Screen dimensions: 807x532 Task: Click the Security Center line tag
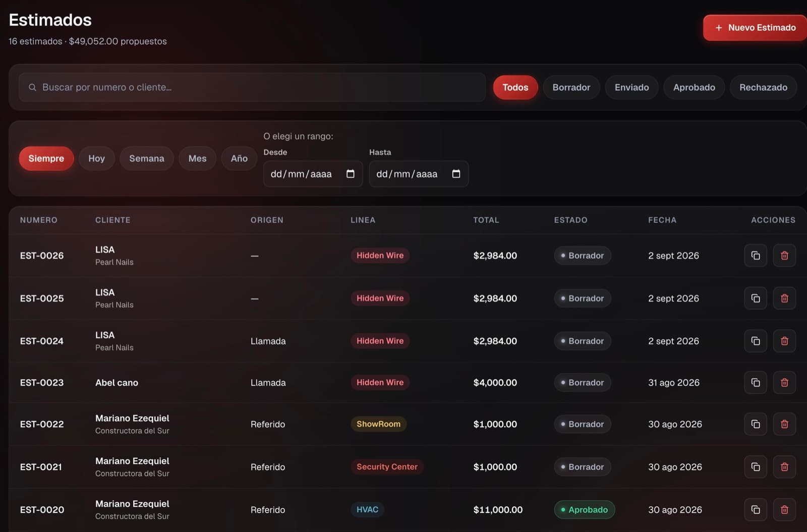pos(387,467)
